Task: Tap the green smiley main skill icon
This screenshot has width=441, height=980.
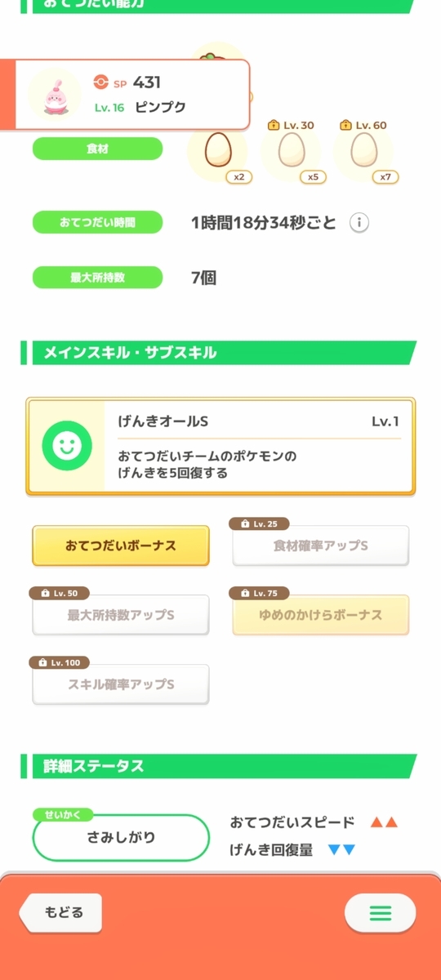Action: tap(67, 445)
